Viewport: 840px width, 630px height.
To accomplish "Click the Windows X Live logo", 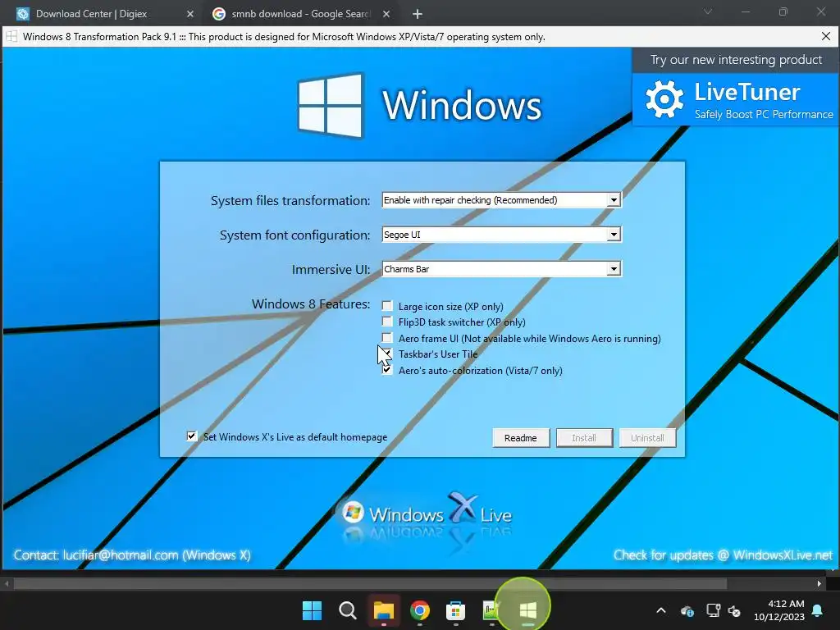I will (x=426, y=514).
